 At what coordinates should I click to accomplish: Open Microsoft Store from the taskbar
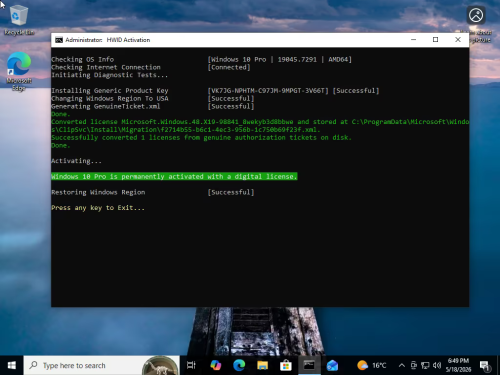(286, 365)
